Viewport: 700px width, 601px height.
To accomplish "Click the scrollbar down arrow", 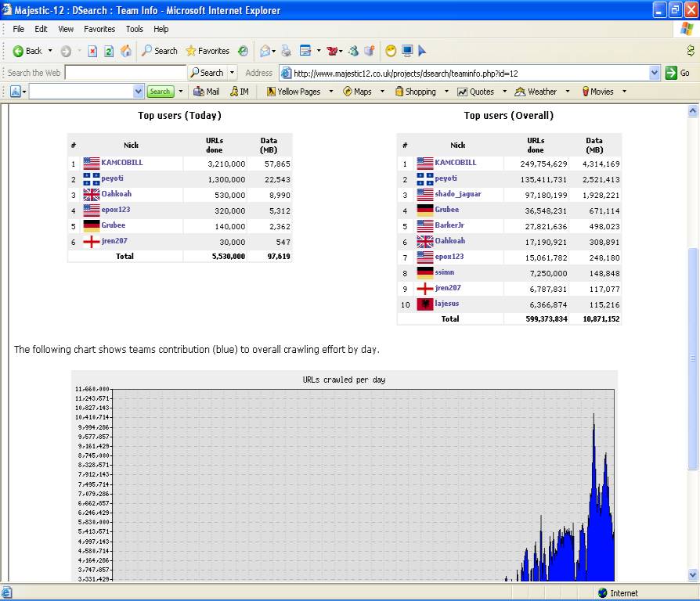I will 692,574.
